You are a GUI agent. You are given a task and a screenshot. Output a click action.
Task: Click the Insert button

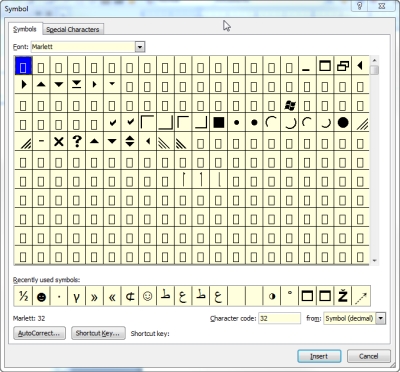coord(319,356)
